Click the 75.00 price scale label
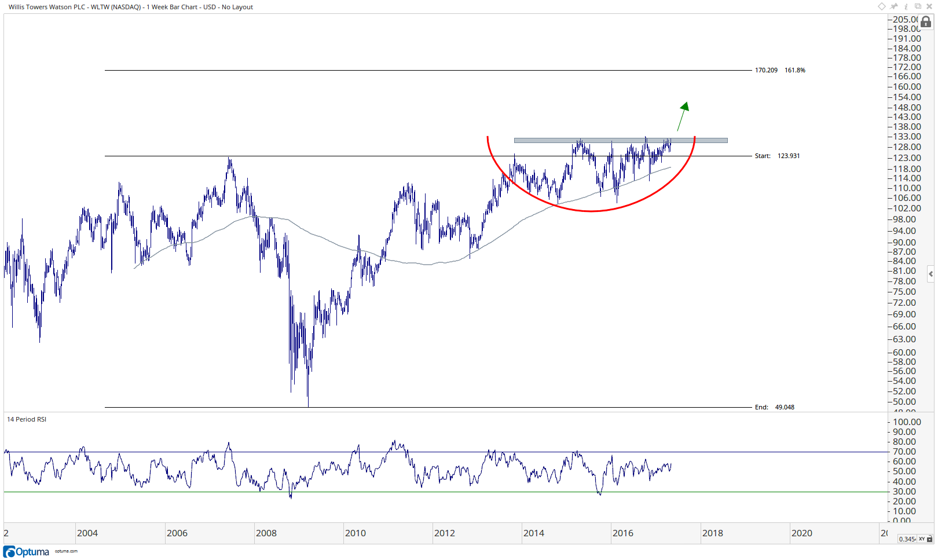 point(904,292)
